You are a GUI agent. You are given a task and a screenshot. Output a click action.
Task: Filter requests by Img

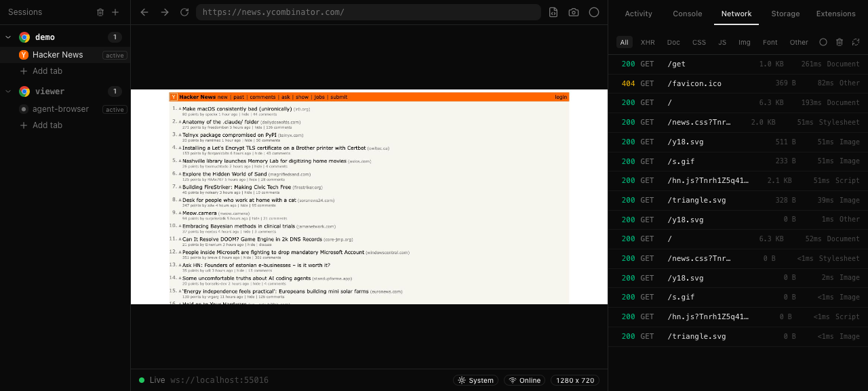[x=745, y=42]
